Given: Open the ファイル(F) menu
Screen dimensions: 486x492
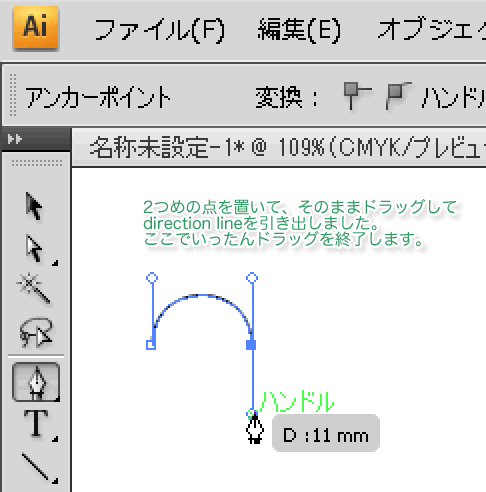Looking at the screenshot, I should pos(160,30).
